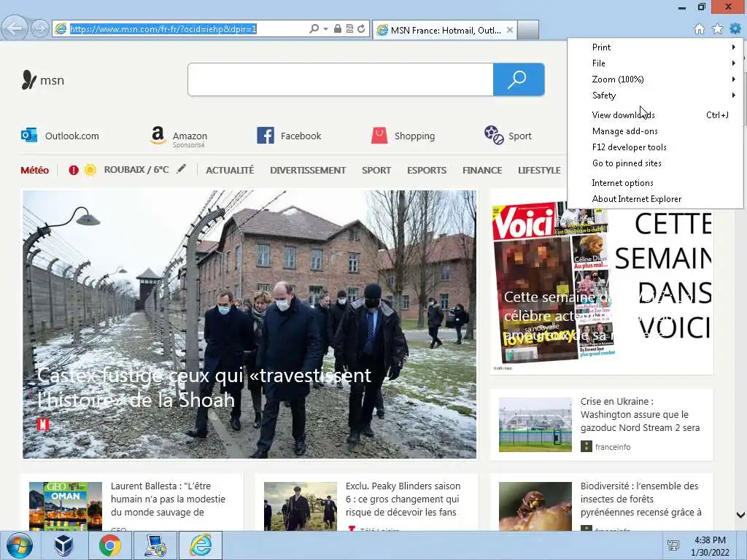The width and height of the screenshot is (747, 560).
Task: Select About Internet Explorer entry
Action: point(655,199)
